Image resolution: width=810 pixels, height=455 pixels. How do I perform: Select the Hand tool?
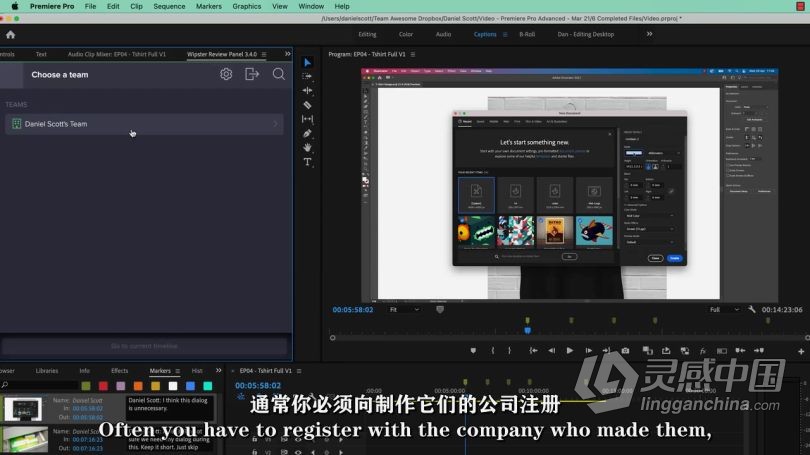pos(307,147)
